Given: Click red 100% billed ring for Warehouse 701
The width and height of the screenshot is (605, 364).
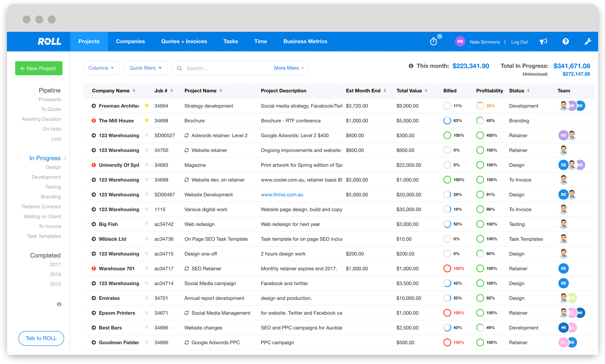Looking at the screenshot, I should 447,268.
